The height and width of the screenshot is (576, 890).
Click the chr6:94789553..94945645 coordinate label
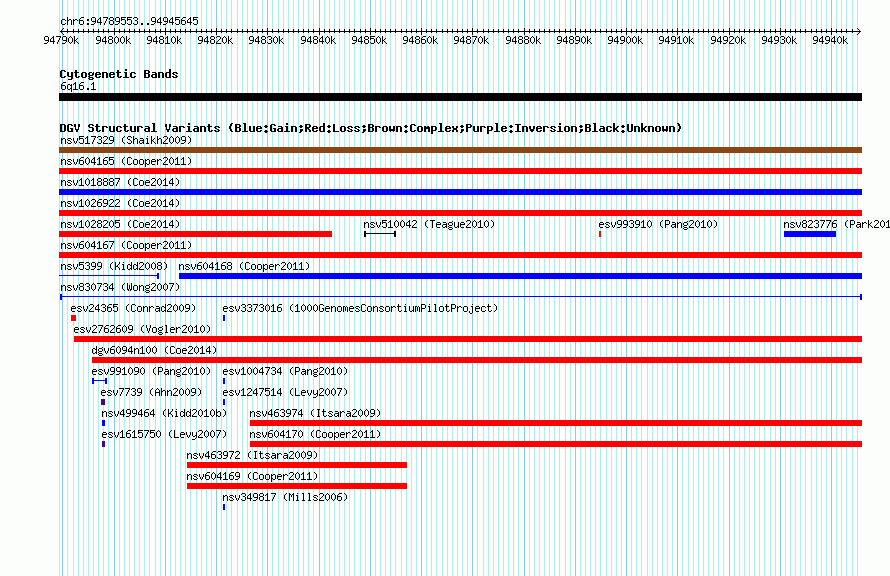(129, 21)
